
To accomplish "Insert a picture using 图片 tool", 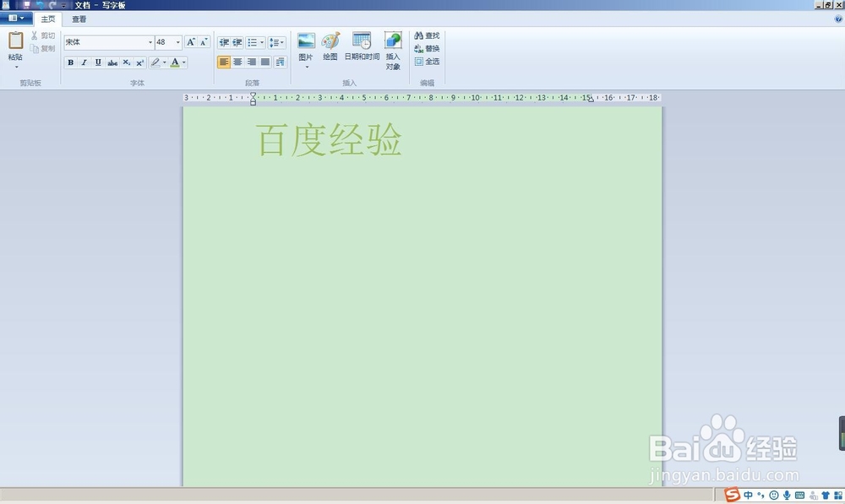I will coord(306,46).
